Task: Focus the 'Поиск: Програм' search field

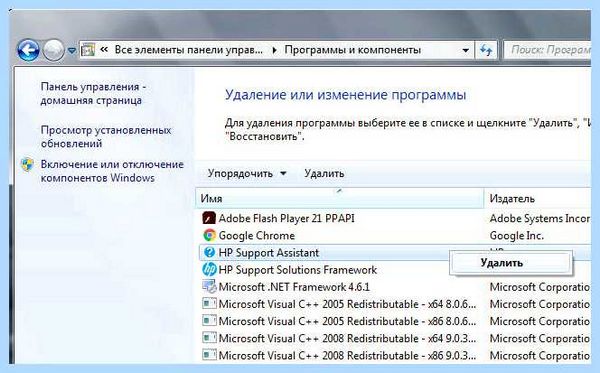Action: click(x=547, y=50)
